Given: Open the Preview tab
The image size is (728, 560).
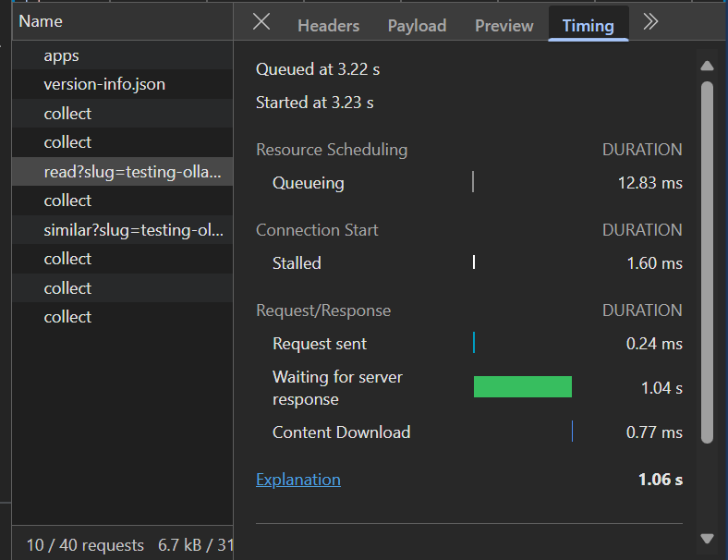Looking at the screenshot, I should click(x=504, y=25).
